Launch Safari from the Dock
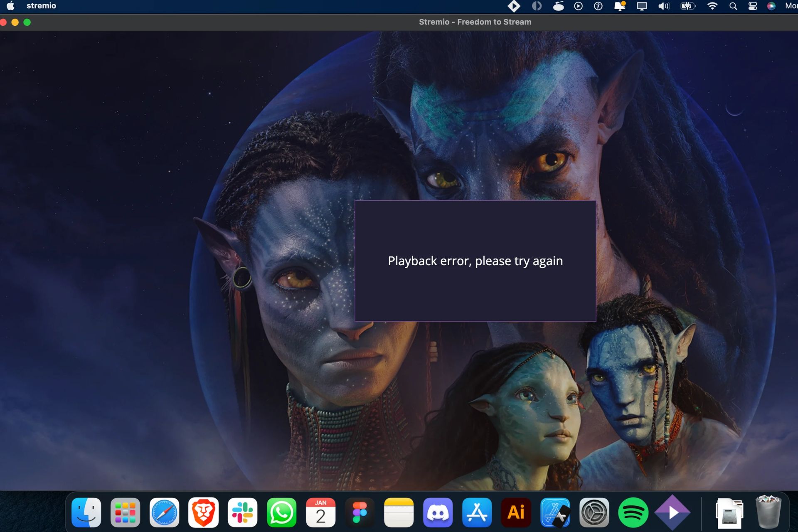Viewport: 798px width, 532px height. tap(164, 512)
